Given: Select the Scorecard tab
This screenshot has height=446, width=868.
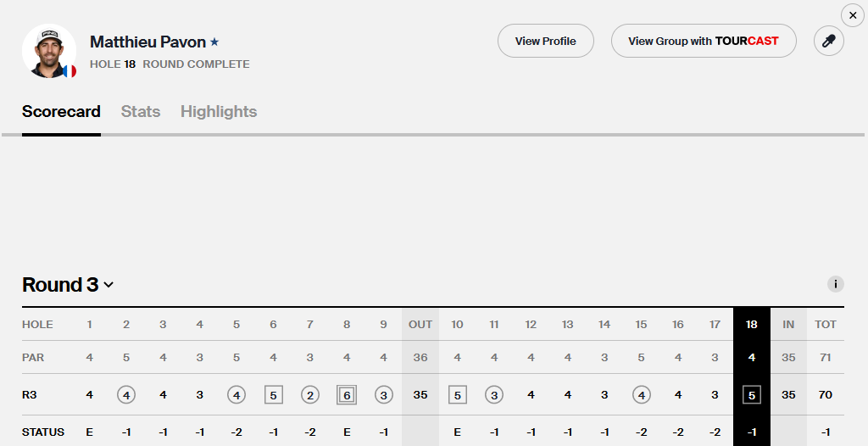Looking at the screenshot, I should coord(61,111).
